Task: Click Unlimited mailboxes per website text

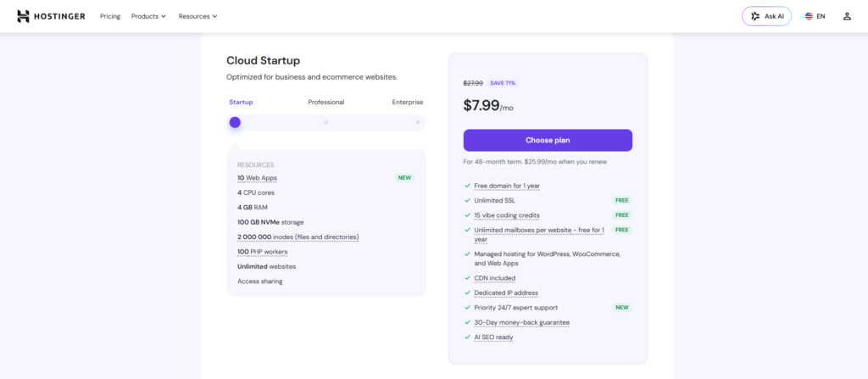Action: click(538, 234)
